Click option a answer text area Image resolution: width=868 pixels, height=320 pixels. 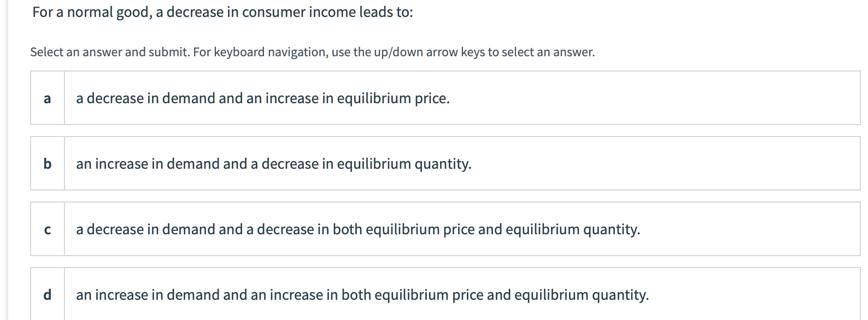pyautogui.click(x=262, y=98)
